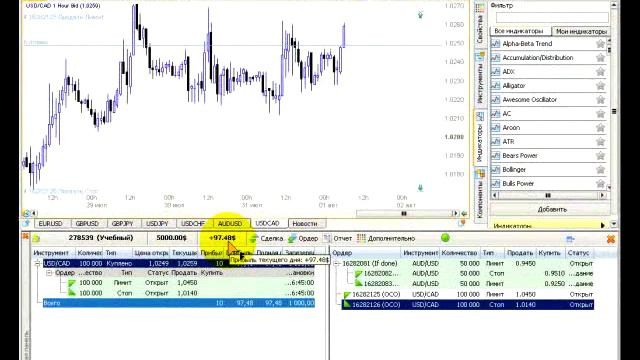
Task: Click the small icon right of Новости tab
Action: (462, 223)
